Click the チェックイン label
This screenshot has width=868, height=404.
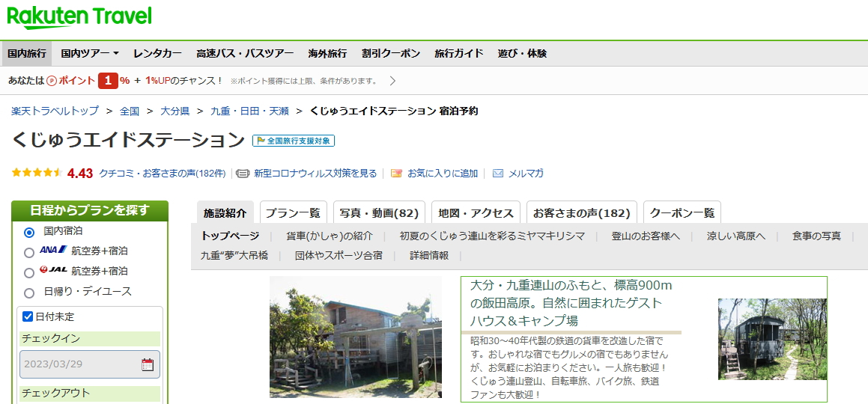click(50, 339)
